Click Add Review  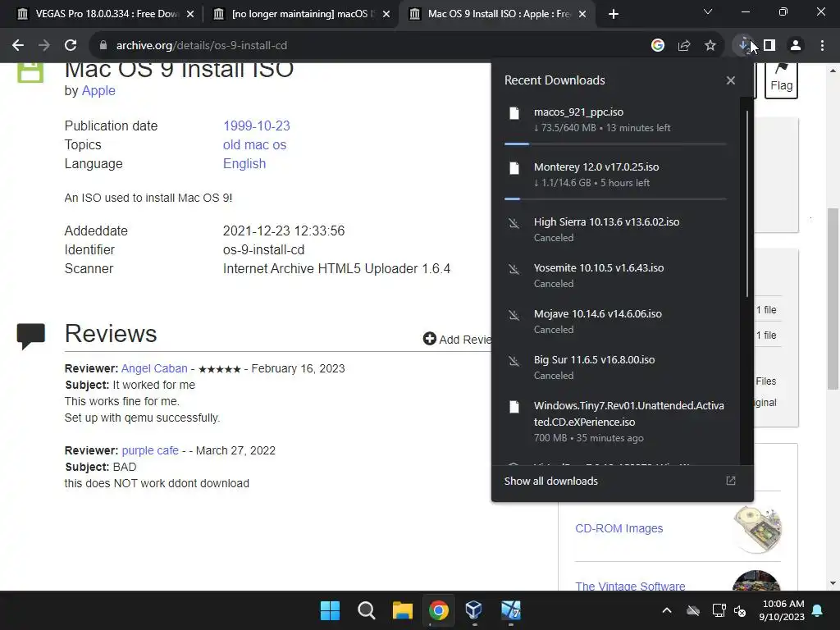pos(457,339)
